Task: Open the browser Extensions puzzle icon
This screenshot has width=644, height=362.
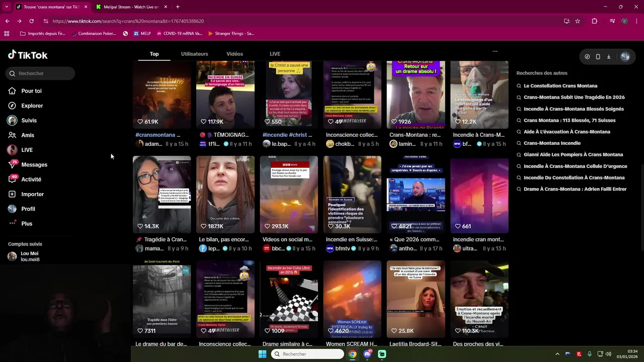Action: (x=595, y=21)
